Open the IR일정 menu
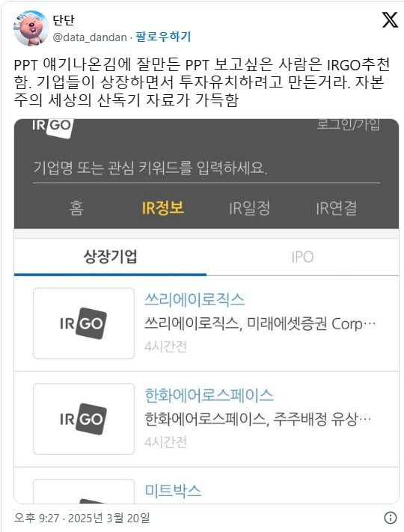 point(250,208)
